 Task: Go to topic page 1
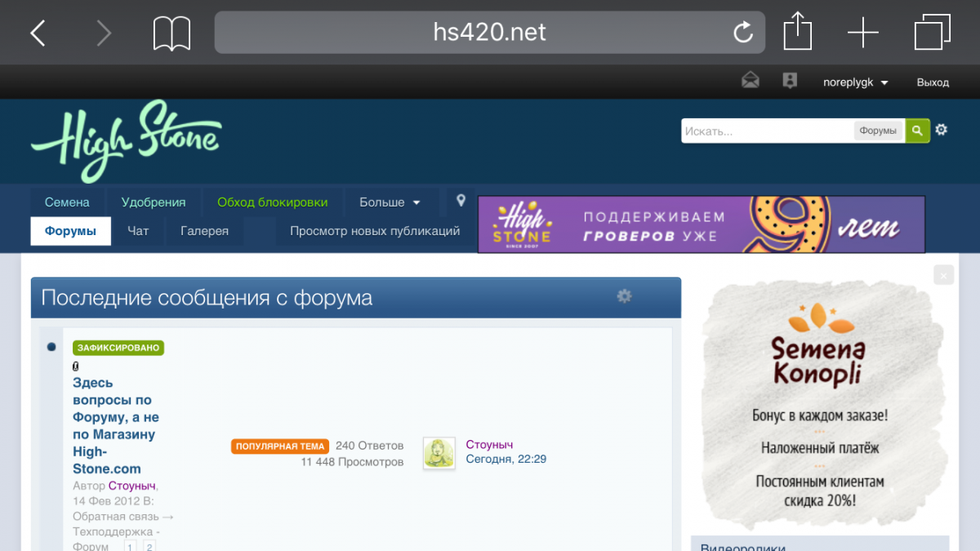131,546
